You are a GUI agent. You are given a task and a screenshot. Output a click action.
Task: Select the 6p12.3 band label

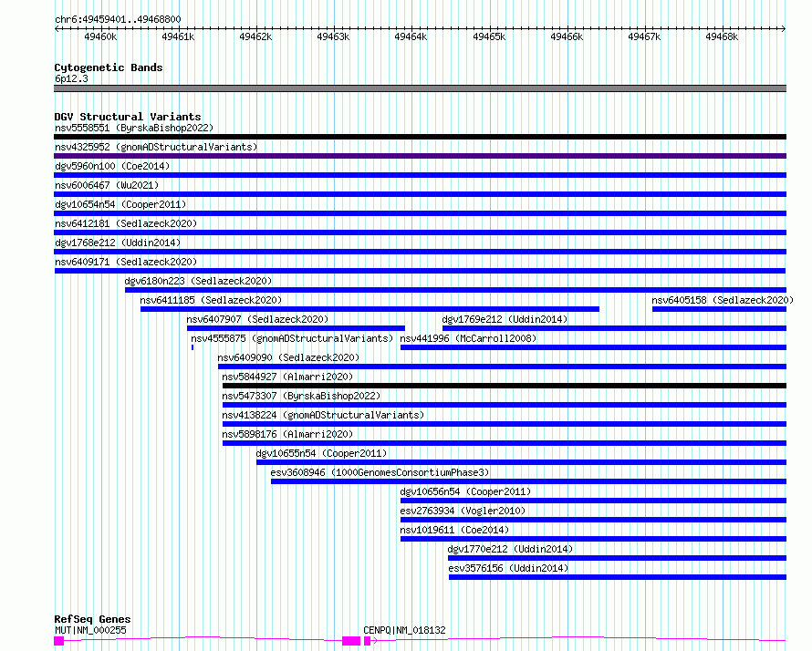(x=71, y=78)
